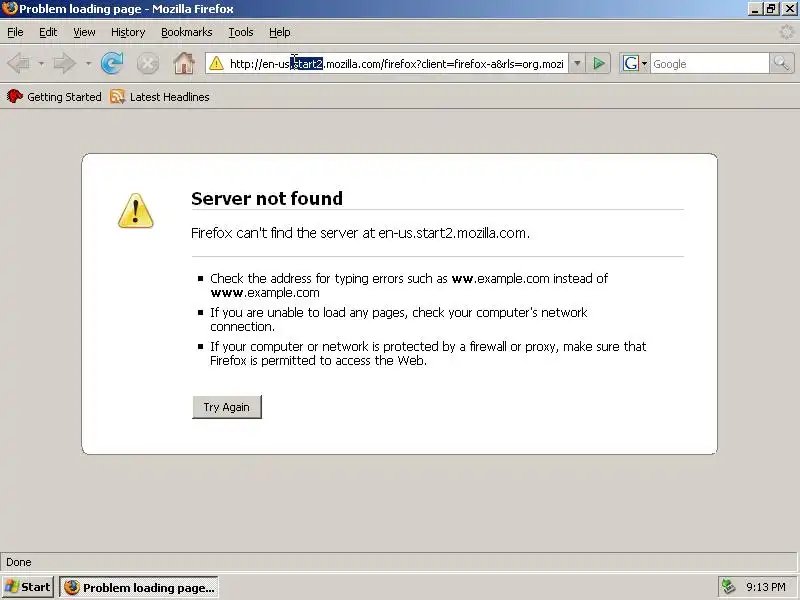The width and height of the screenshot is (800, 600).
Task: Open the File menu
Action: [x=15, y=32]
